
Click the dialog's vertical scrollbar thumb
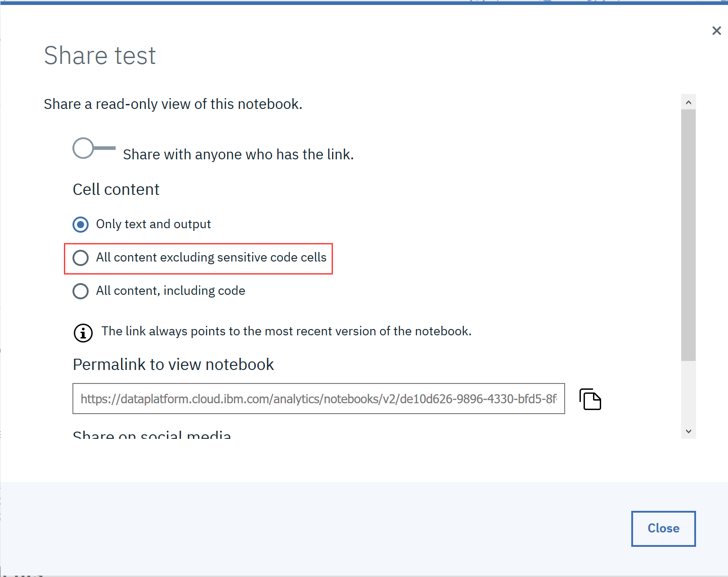tap(688, 234)
